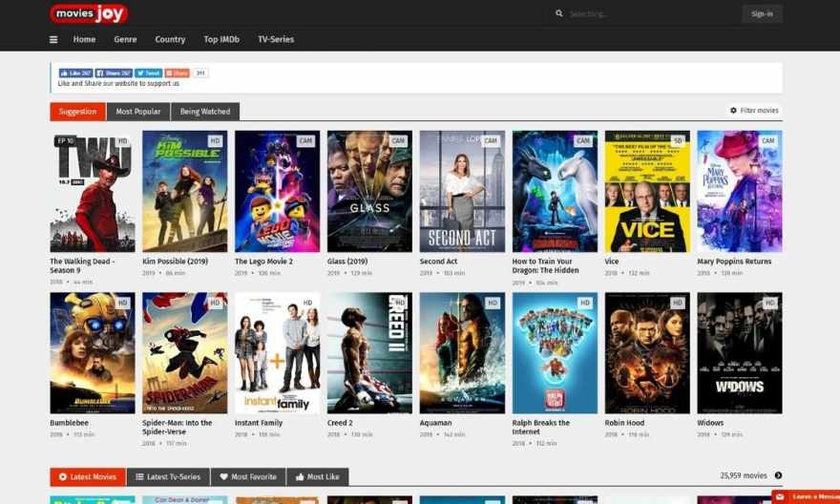
Task: Switch to Most Popular tab
Action: (138, 112)
